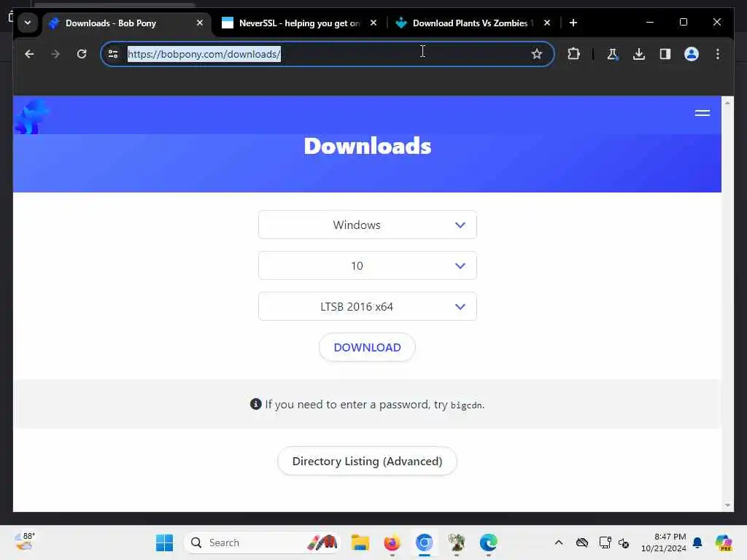Open the weather widget showing 88°
The image size is (747, 560).
pos(24,542)
